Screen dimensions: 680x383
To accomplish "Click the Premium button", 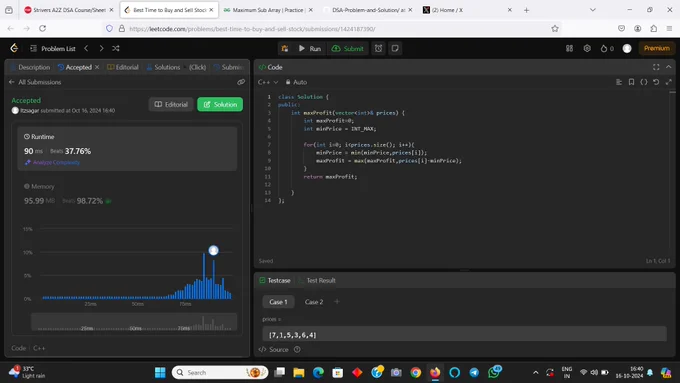I will (657, 49).
